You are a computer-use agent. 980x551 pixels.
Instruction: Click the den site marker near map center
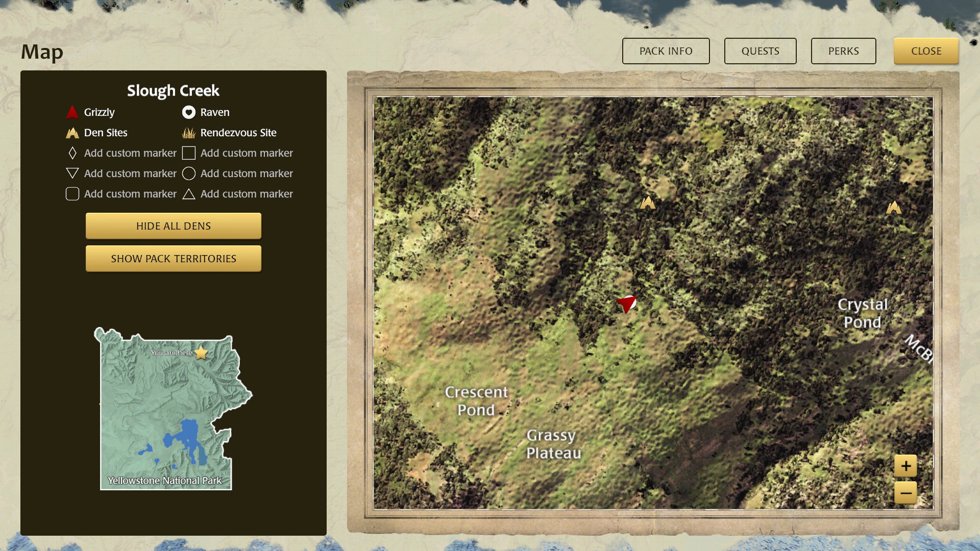(647, 203)
